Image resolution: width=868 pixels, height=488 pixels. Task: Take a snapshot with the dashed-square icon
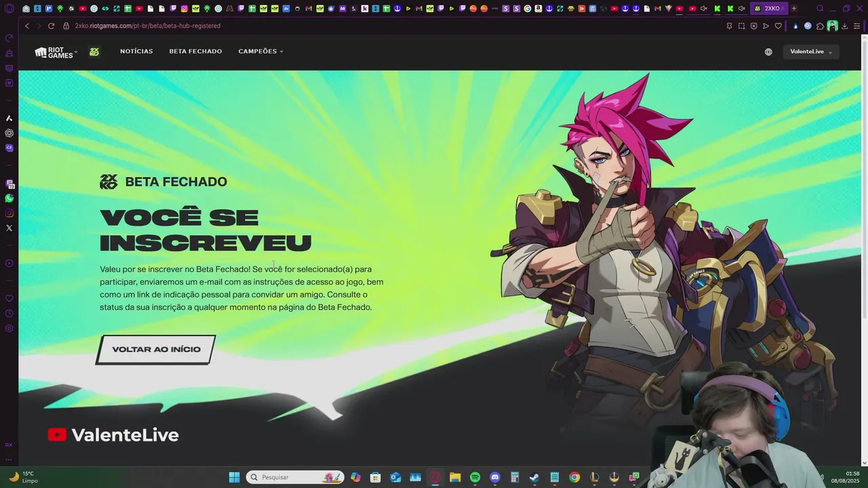point(741,26)
